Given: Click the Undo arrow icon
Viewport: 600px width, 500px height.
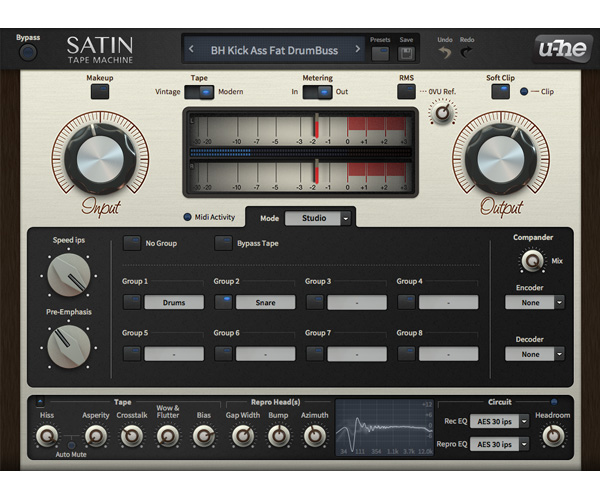Looking at the screenshot, I should [x=445, y=52].
